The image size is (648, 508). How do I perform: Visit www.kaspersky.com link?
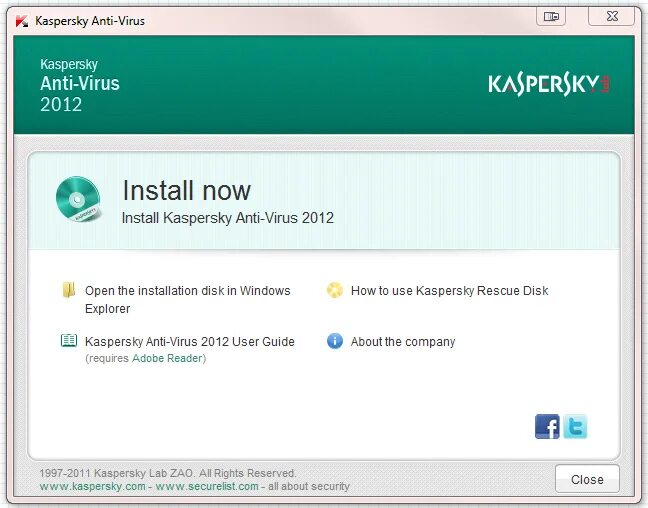(x=93, y=486)
